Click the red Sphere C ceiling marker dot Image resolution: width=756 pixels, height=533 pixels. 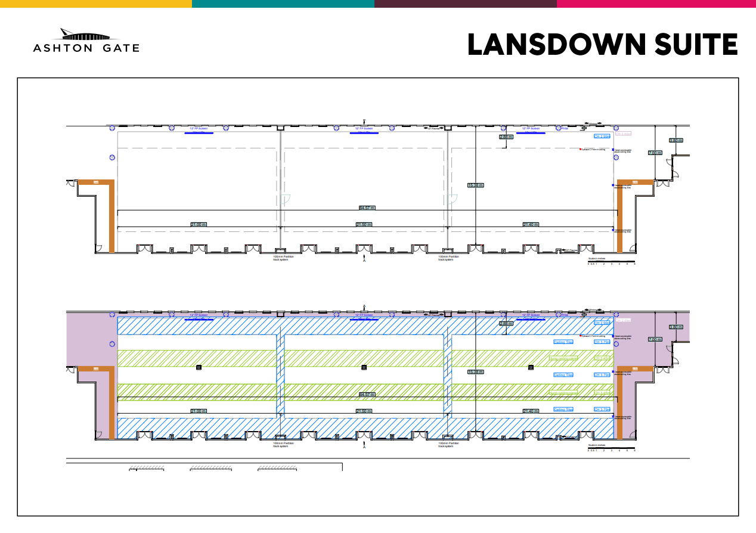point(581,148)
